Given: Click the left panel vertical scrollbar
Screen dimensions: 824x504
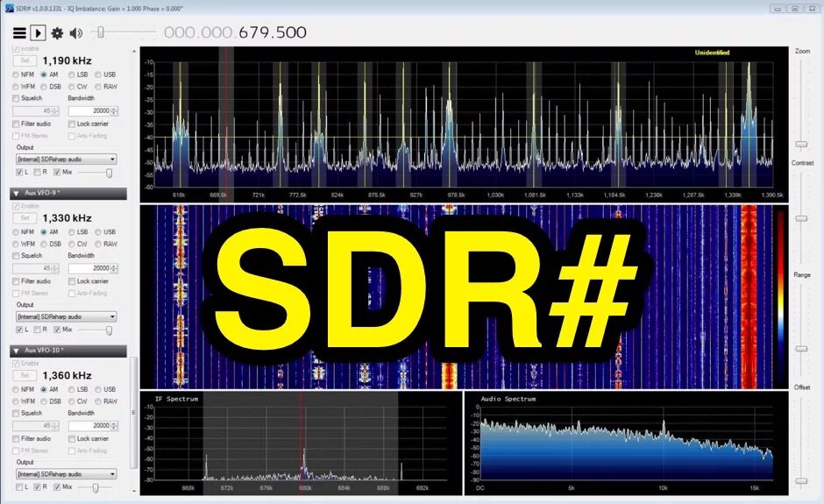Looking at the screenshot, I should coord(134,413).
